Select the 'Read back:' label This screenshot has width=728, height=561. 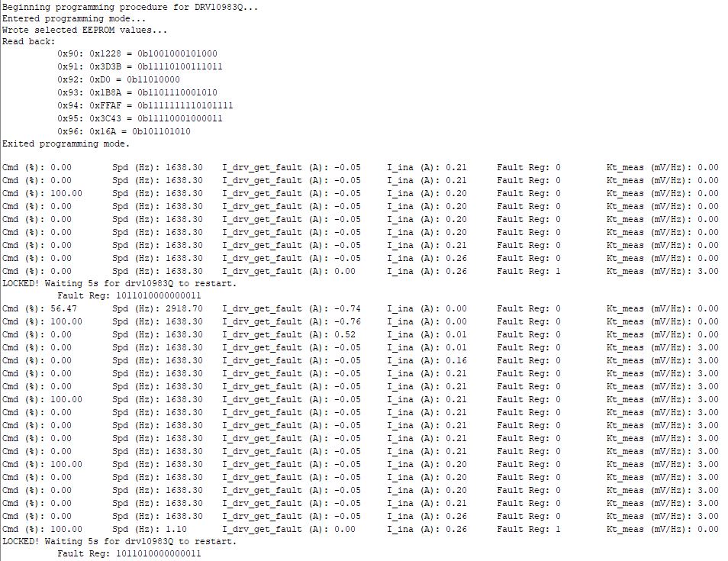coord(28,41)
